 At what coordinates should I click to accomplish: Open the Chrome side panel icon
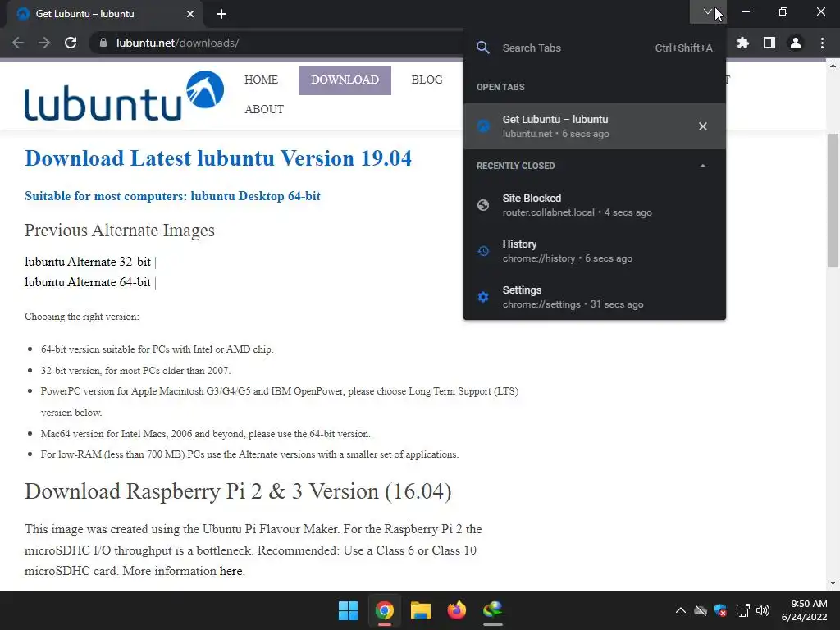[769, 43]
